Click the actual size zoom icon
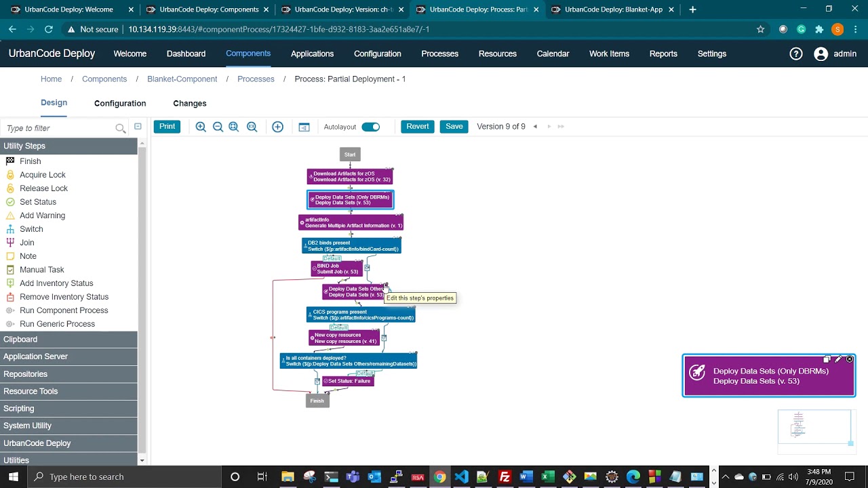The image size is (868, 488). coord(252,127)
